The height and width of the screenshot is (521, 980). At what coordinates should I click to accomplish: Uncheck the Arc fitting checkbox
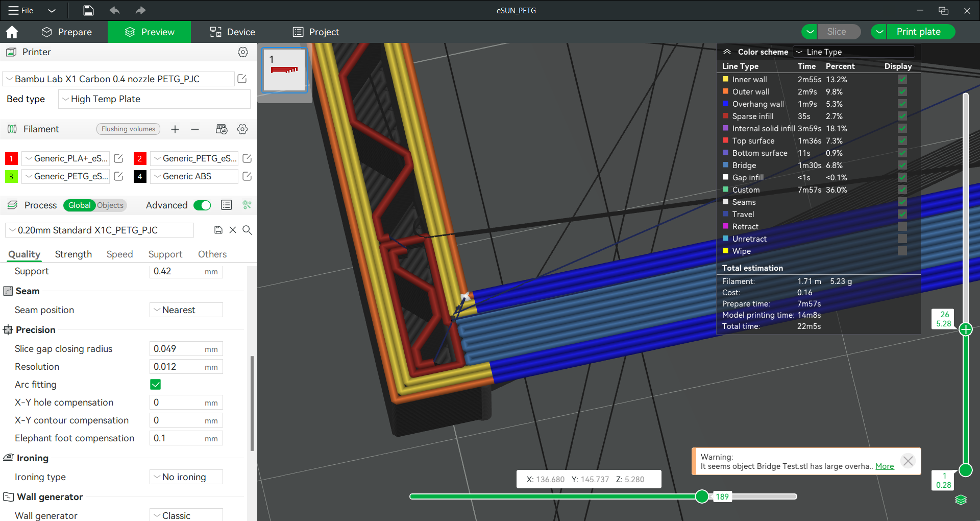coord(155,384)
